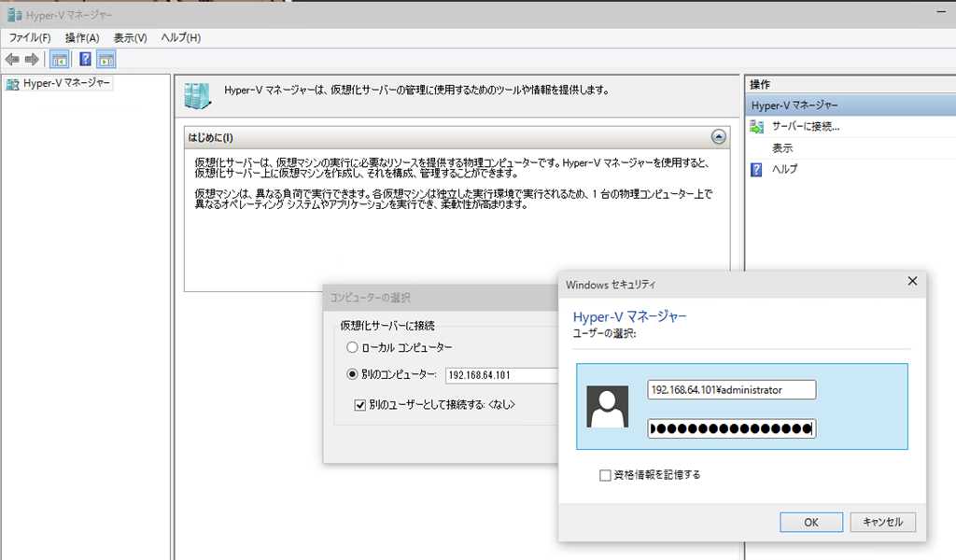
Task: Open the ファイル(F) menu
Action: coord(30,37)
